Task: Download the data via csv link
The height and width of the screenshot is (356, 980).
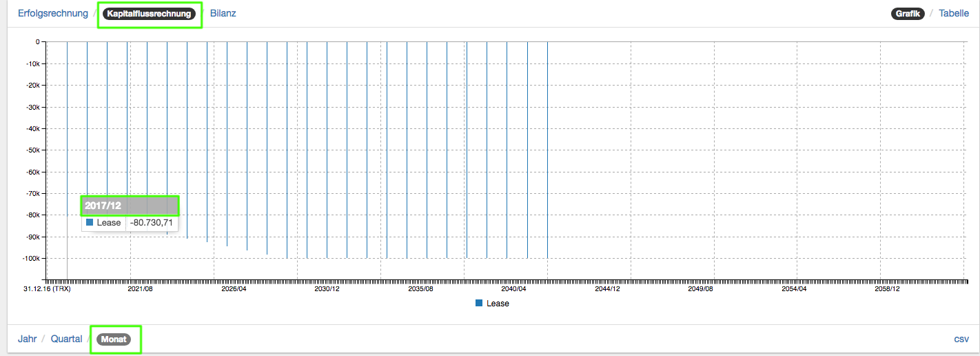Action: [961, 339]
